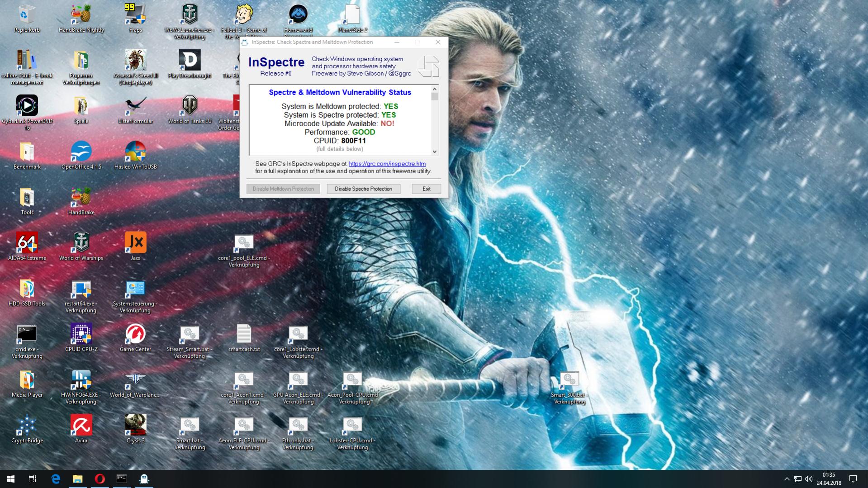Open Opera browser from taskbar
This screenshot has height=488, width=868.
(100, 479)
